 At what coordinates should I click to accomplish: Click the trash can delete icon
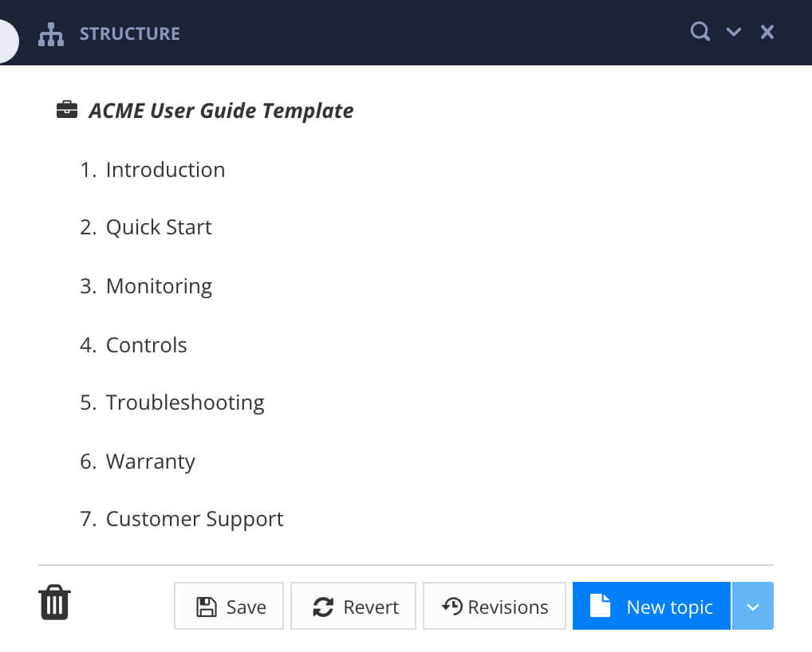53,603
